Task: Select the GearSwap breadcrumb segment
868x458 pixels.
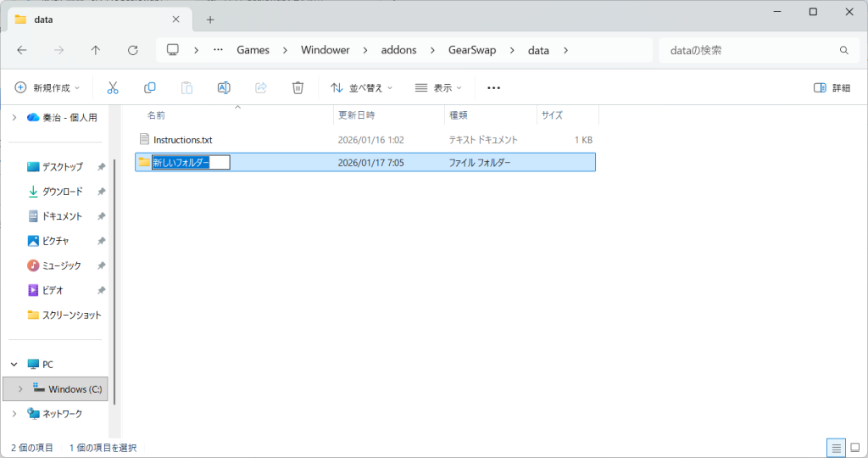Action: (472, 50)
